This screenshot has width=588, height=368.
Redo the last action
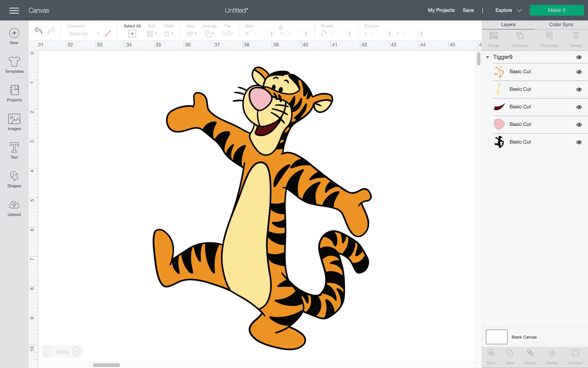tap(51, 30)
